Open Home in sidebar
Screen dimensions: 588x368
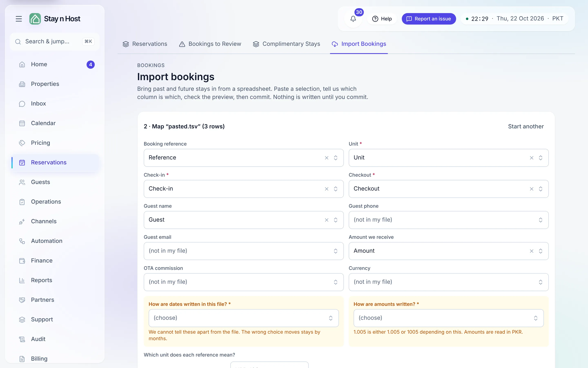click(x=55, y=64)
